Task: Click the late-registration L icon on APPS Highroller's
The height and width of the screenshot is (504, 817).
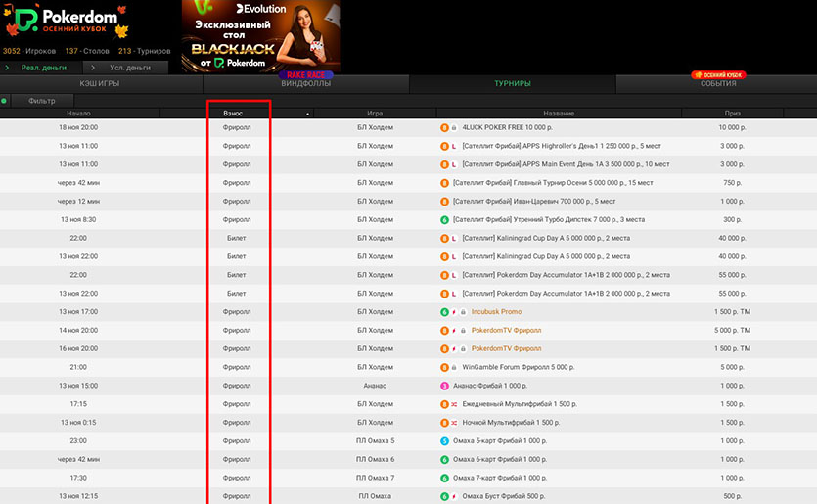Action: (x=455, y=146)
